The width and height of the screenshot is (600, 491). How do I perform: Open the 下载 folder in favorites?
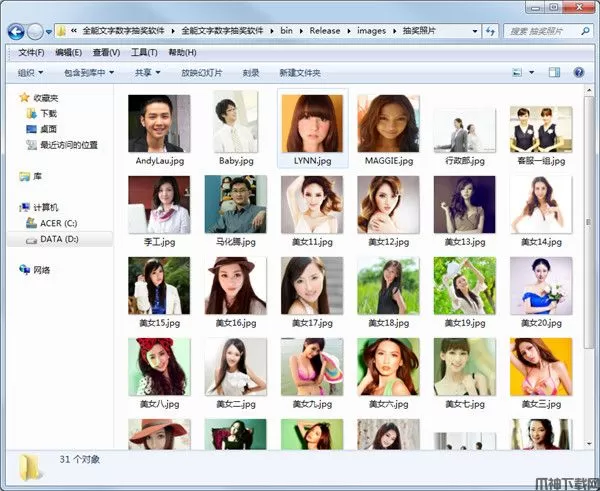[x=48, y=114]
